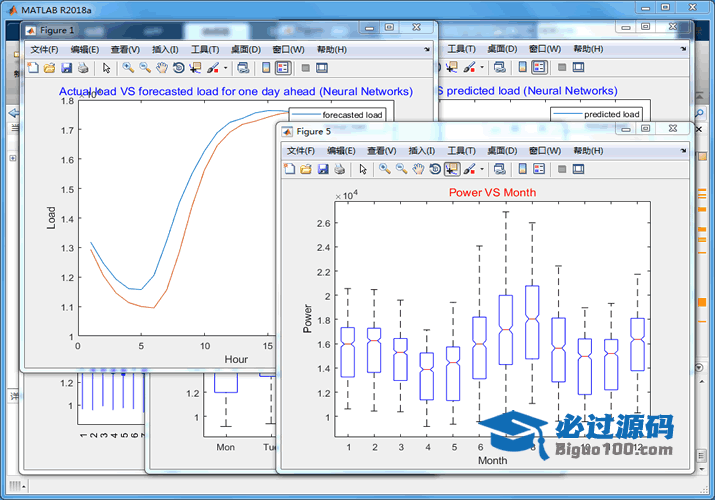Print figure icon in Figure 1 toolbar
This screenshot has width=715, height=500.
point(83,68)
